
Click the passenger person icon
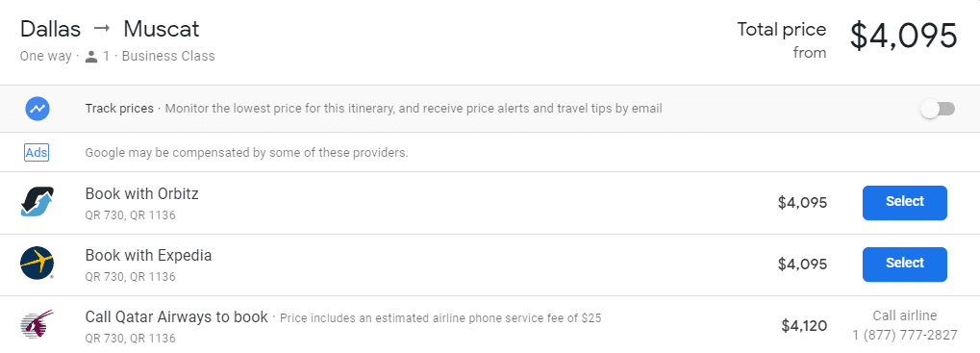click(x=92, y=57)
